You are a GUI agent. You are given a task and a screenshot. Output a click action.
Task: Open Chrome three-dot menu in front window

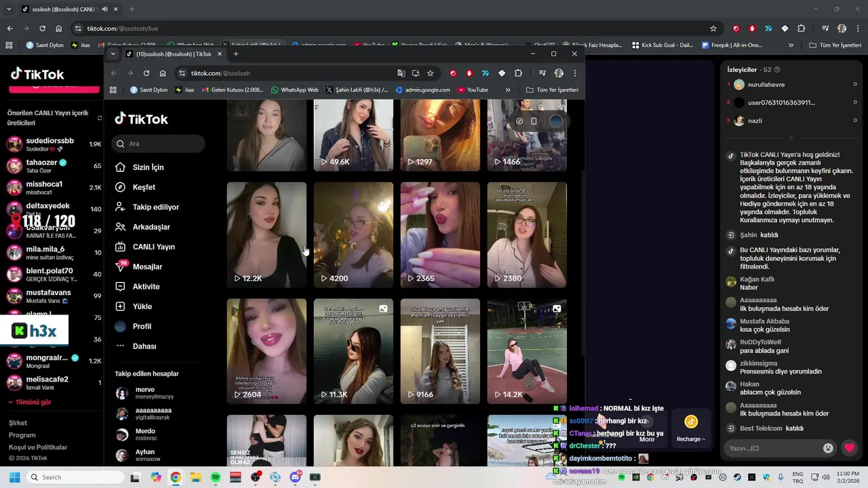point(575,73)
